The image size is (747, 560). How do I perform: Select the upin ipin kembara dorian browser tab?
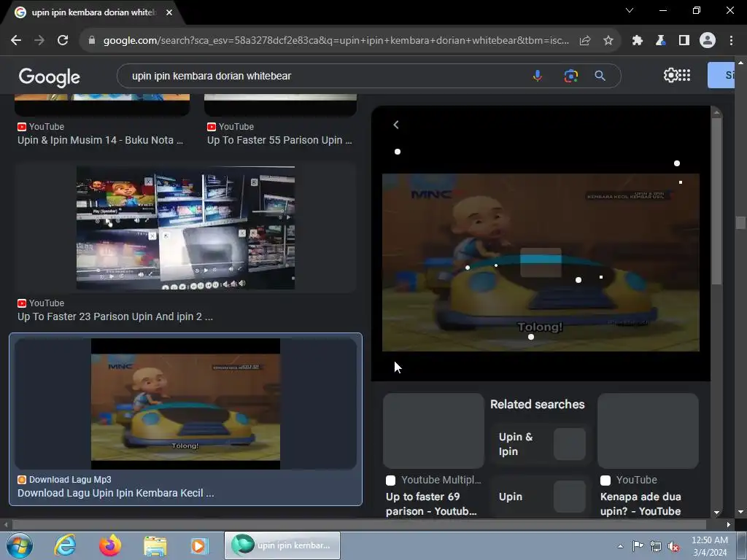[93, 12]
